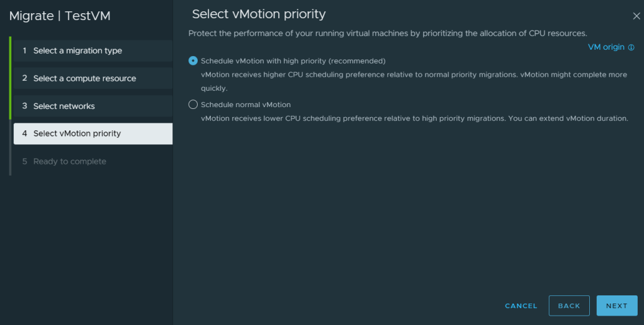Click the 'Protect the performance' intro text
This screenshot has width=644, height=325.
[x=387, y=33]
